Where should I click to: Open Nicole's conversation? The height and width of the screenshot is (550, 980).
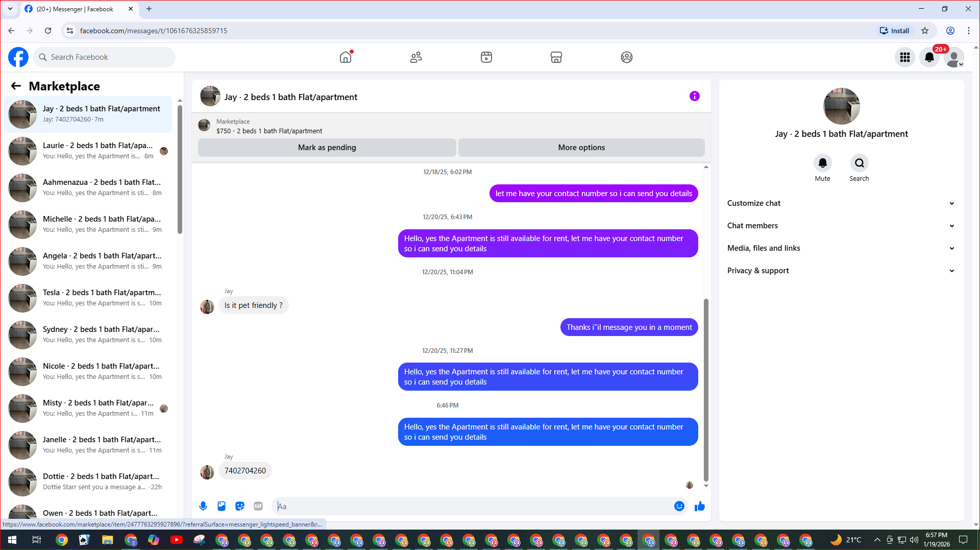pyautogui.click(x=88, y=371)
